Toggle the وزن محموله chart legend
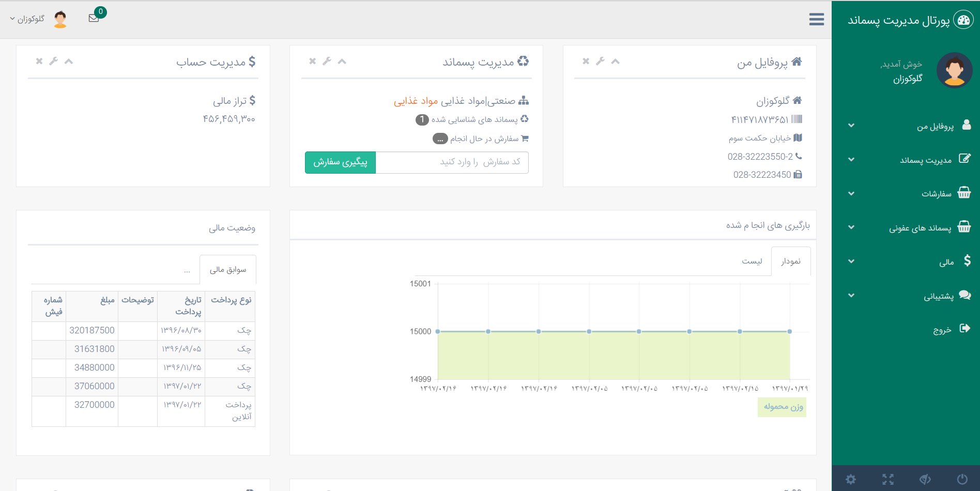This screenshot has height=491, width=980. (783, 407)
